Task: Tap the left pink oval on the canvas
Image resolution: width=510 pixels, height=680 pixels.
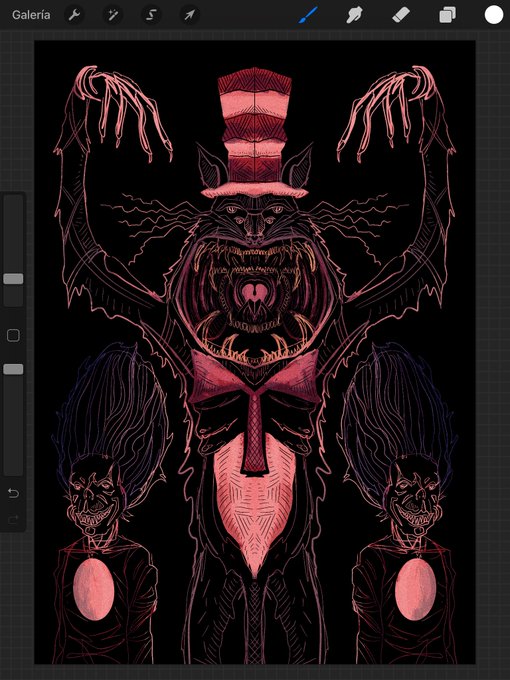Action: (x=93, y=589)
